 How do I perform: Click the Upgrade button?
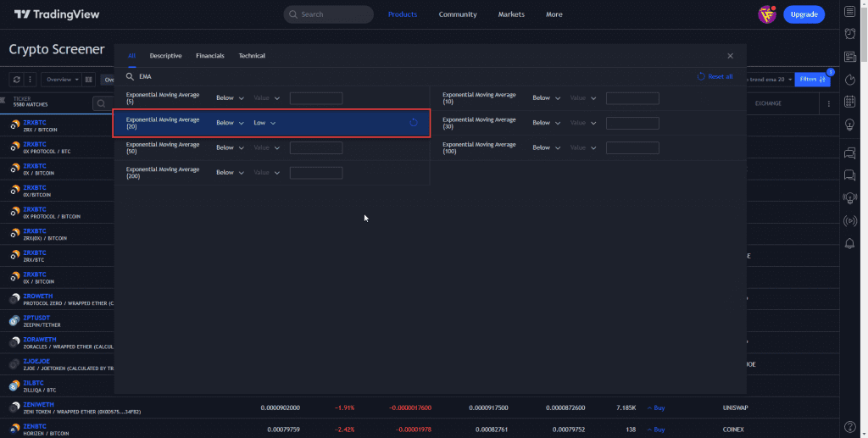[x=804, y=14]
